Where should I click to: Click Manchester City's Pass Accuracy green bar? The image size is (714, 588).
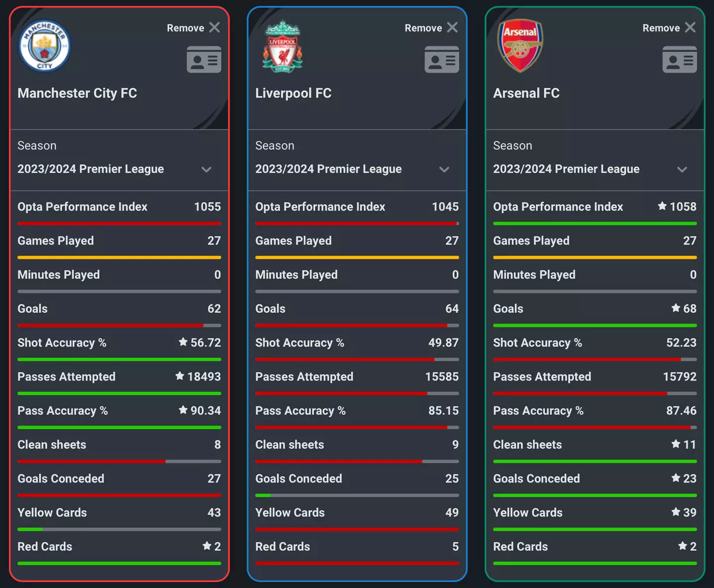119,427
